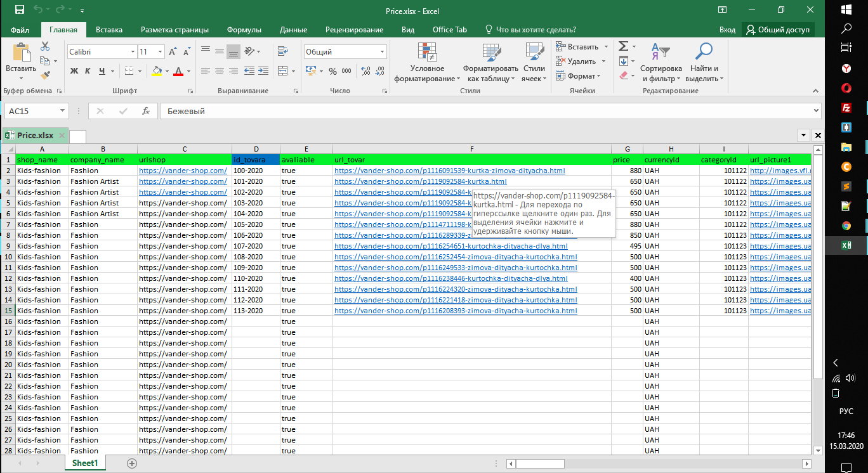Open Условное форматирование menu
The height and width of the screenshot is (473, 868).
point(427,62)
